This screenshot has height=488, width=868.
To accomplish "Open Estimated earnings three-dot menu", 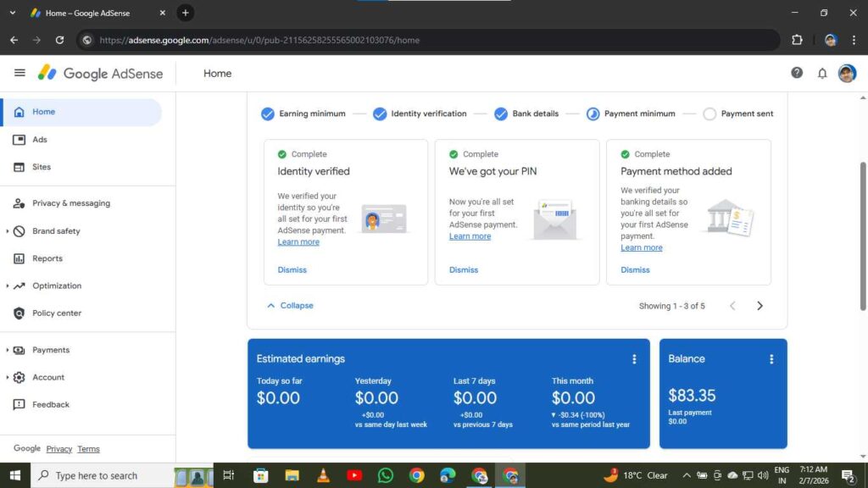I will pos(634,359).
